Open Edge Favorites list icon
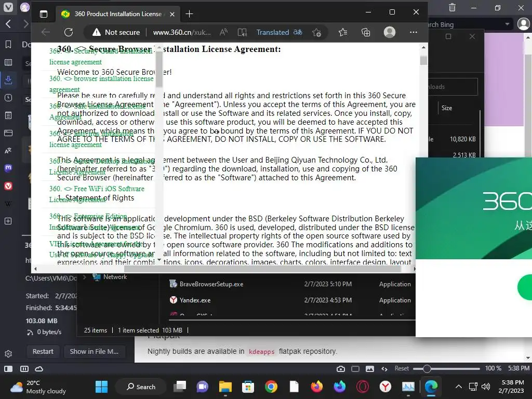Screen dimensions: 532x399 [x=343, y=32]
